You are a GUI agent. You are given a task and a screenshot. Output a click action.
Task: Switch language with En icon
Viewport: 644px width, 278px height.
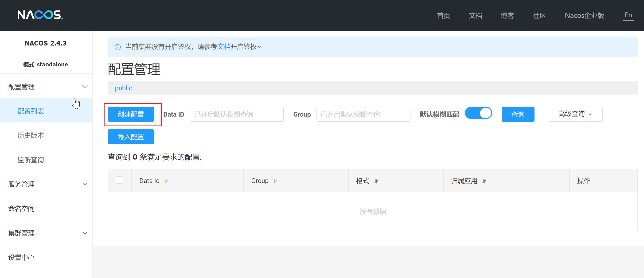pyautogui.click(x=628, y=15)
